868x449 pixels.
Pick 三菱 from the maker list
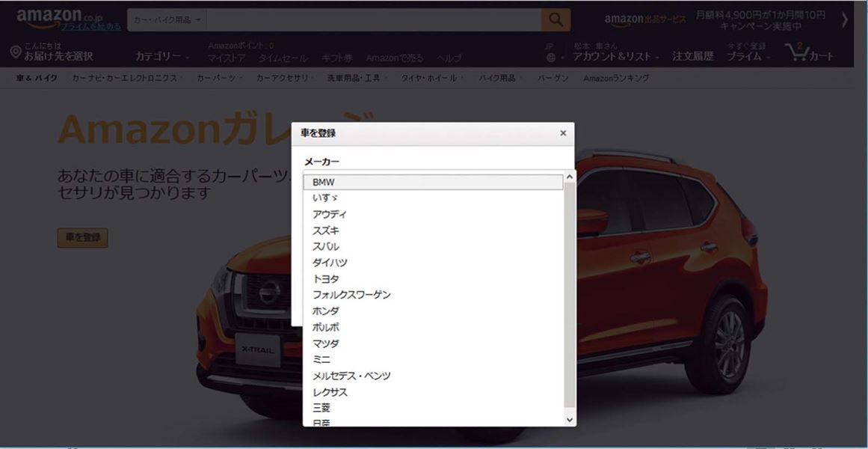(x=433, y=408)
